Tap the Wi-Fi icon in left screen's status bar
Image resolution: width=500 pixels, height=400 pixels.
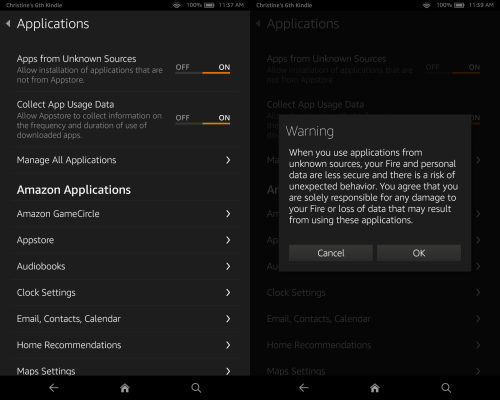point(177,5)
